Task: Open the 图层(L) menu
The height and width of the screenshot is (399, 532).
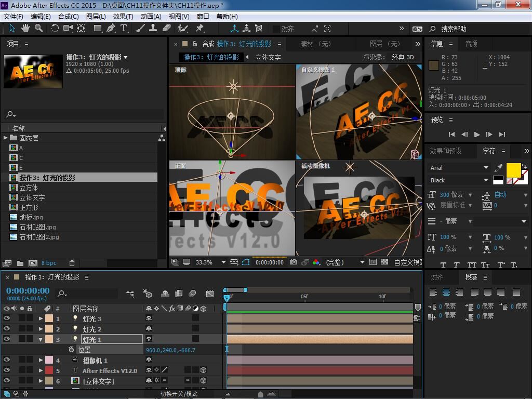Action: (x=96, y=16)
